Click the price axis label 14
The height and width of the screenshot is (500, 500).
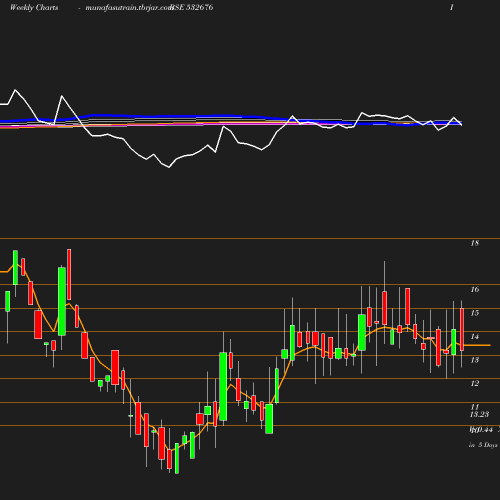(475, 336)
